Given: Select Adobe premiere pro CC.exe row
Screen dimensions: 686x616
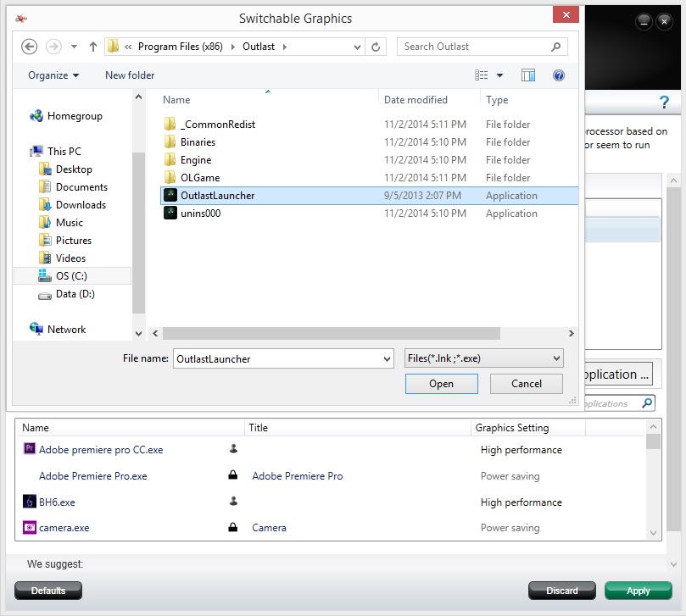Looking at the screenshot, I should click(331, 449).
